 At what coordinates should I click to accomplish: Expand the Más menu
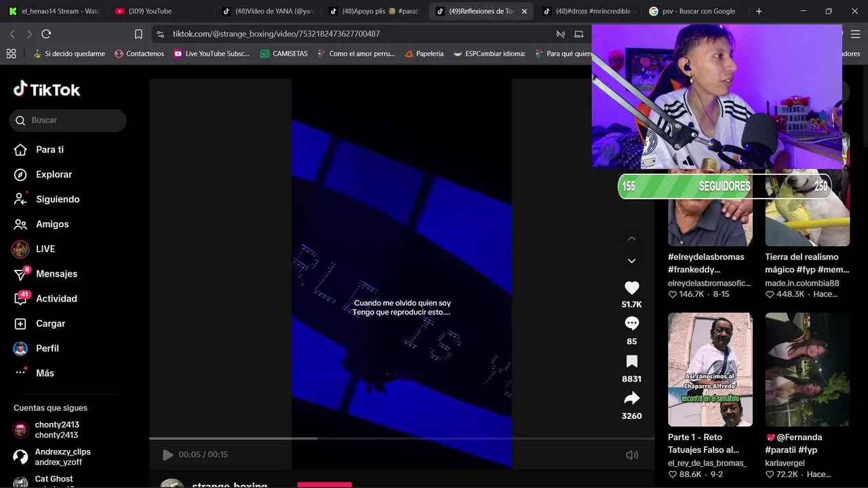tap(45, 373)
